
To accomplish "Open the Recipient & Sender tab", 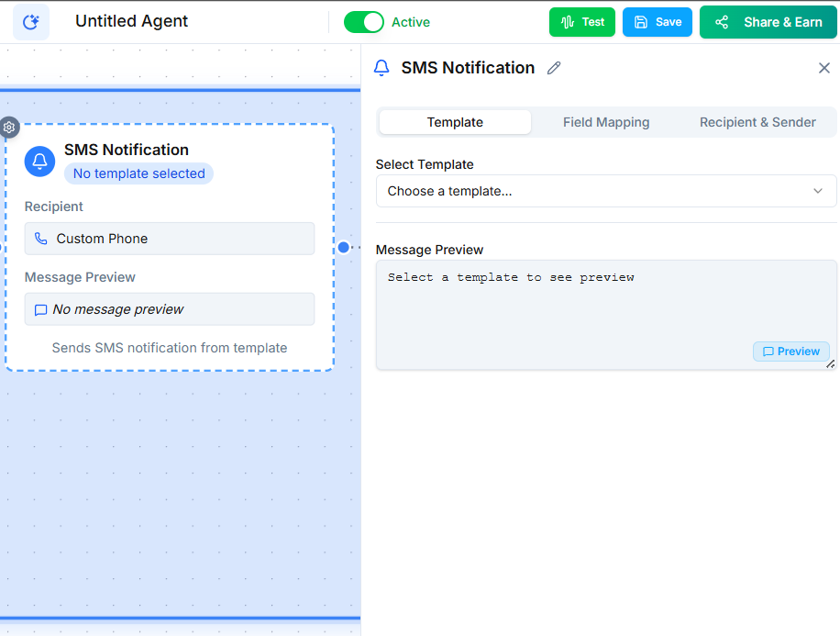I will pyautogui.click(x=757, y=121).
